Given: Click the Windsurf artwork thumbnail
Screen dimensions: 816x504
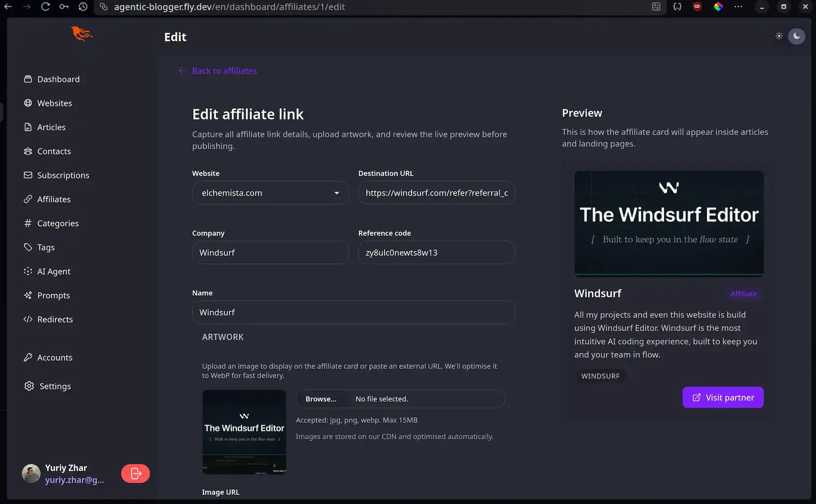Looking at the screenshot, I should click(x=244, y=432).
